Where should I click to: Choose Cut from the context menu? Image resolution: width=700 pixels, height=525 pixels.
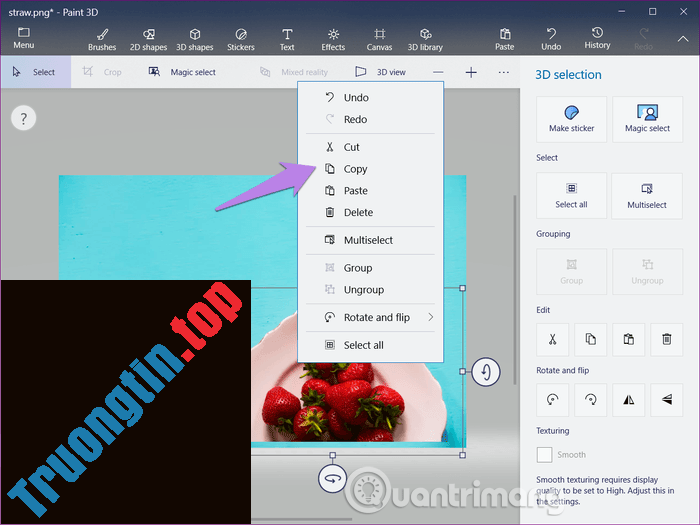(371, 147)
